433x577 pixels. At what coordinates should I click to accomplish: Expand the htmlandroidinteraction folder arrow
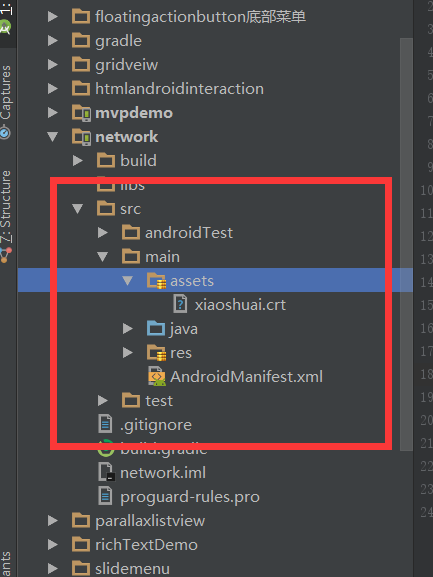click(x=53, y=89)
